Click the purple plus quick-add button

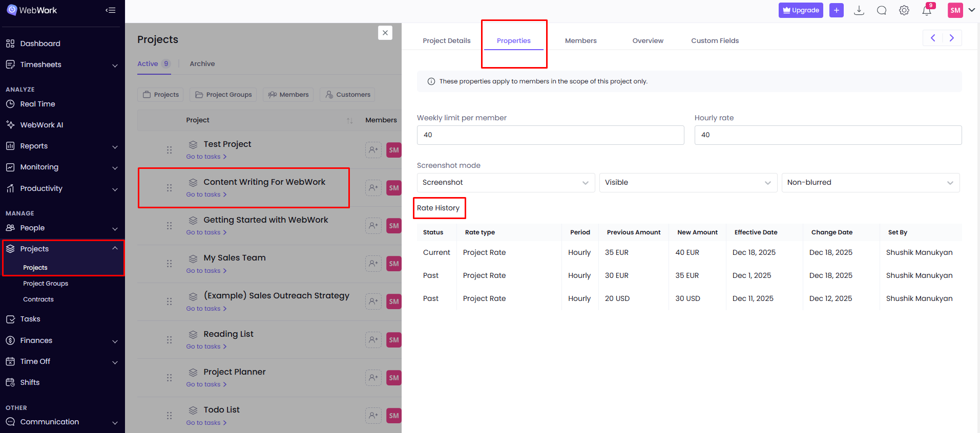pyautogui.click(x=836, y=10)
